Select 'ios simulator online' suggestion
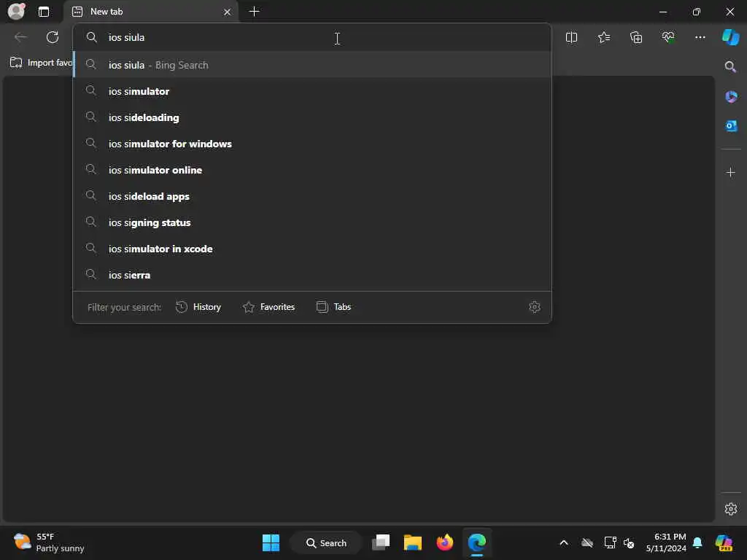The height and width of the screenshot is (560, 747). [x=312, y=169]
